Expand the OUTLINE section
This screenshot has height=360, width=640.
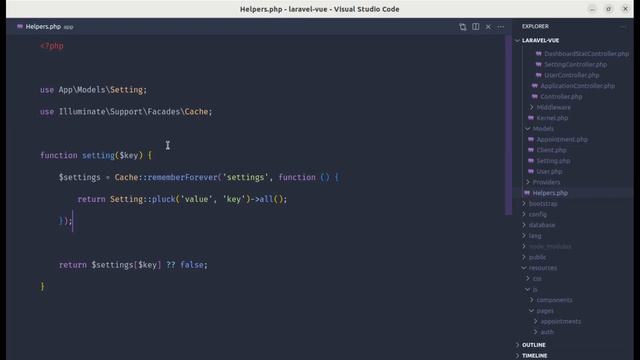click(x=533, y=345)
